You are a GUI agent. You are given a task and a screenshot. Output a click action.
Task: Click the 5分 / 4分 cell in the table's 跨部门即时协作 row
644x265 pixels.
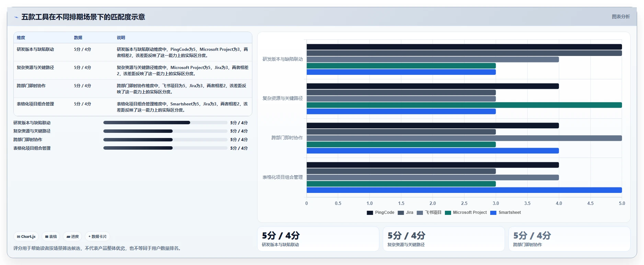point(82,86)
